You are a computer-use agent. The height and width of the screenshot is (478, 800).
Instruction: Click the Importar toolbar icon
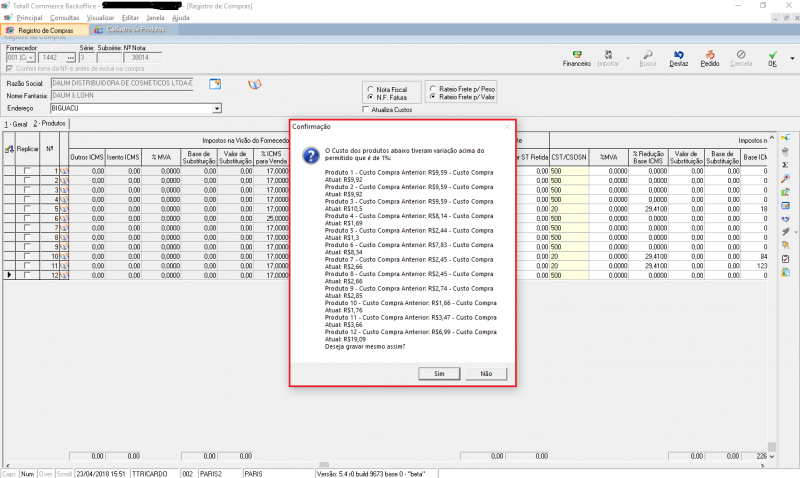pyautogui.click(x=608, y=58)
